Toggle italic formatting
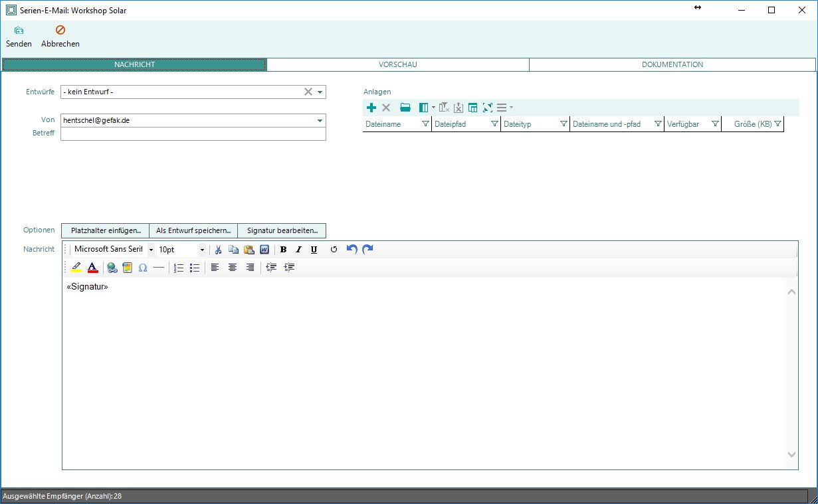The image size is (818, 504). point(298,250)
